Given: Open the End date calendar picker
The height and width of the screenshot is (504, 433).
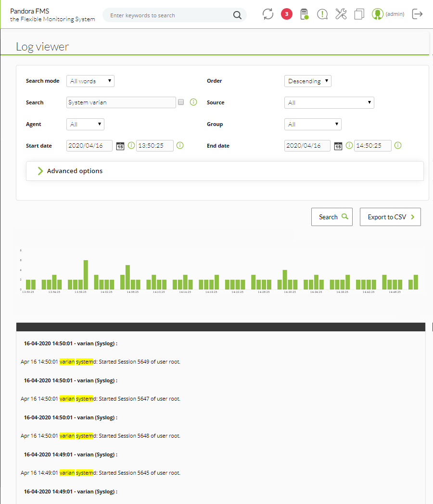Looking at the screenshot, I should pos(338,146).
